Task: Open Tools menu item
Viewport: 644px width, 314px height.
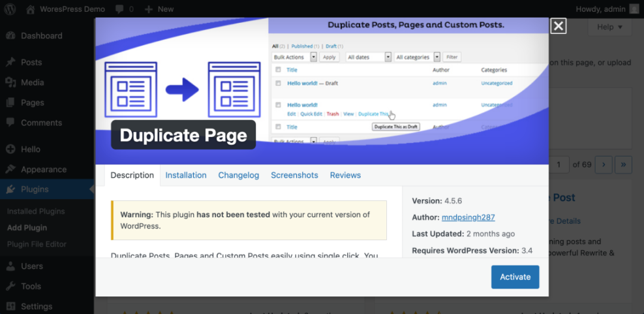Action: [31, 287]
